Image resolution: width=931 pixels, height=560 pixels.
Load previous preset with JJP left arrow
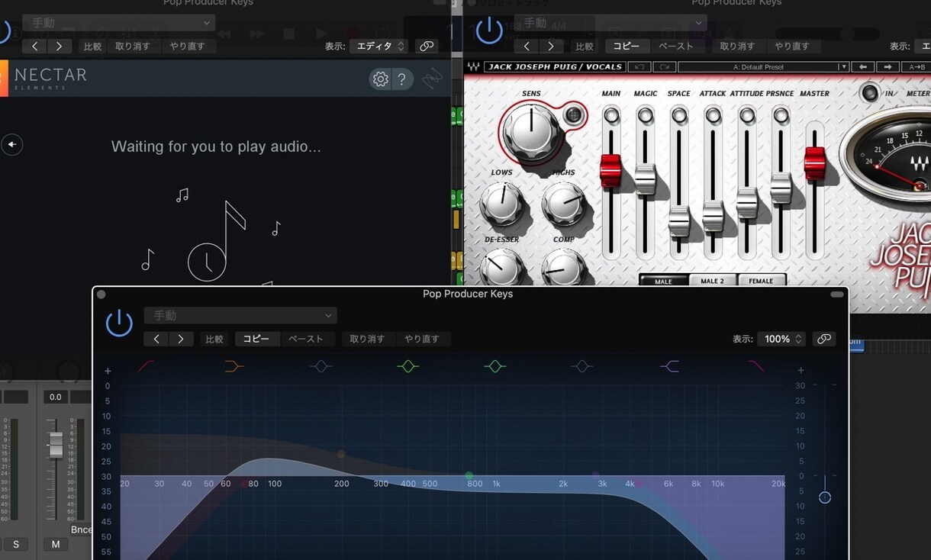[863, 67]
